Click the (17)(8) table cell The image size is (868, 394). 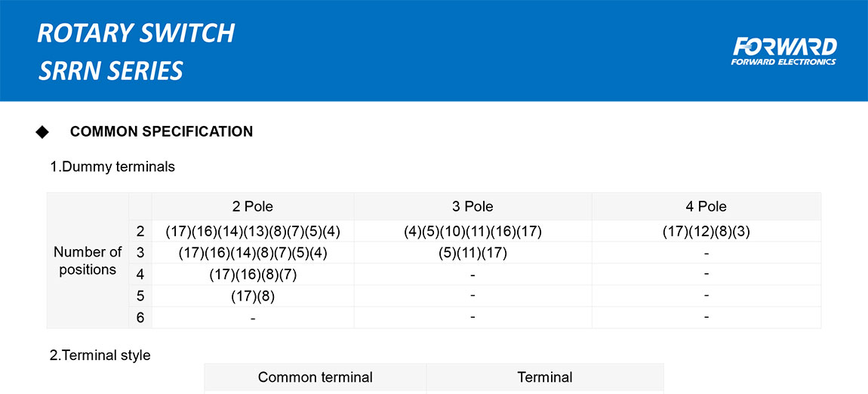pyautogui.click(x=252, y=296)
